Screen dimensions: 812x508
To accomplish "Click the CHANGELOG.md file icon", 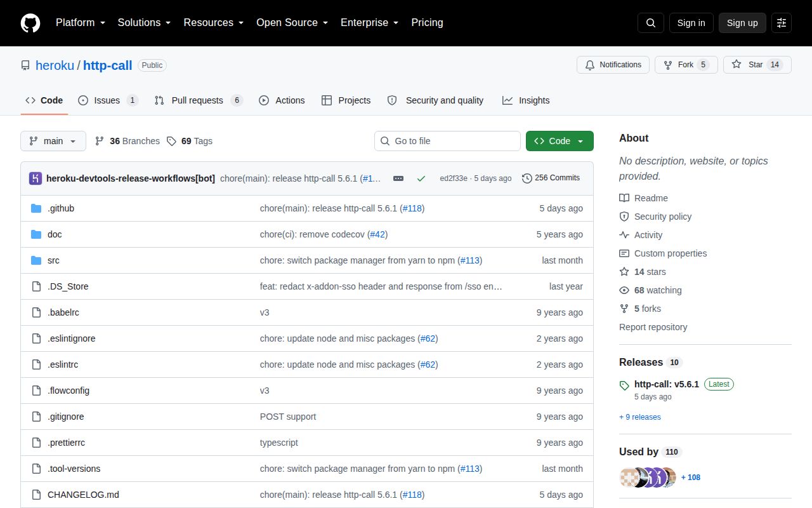I will click(x=36, y=495).
